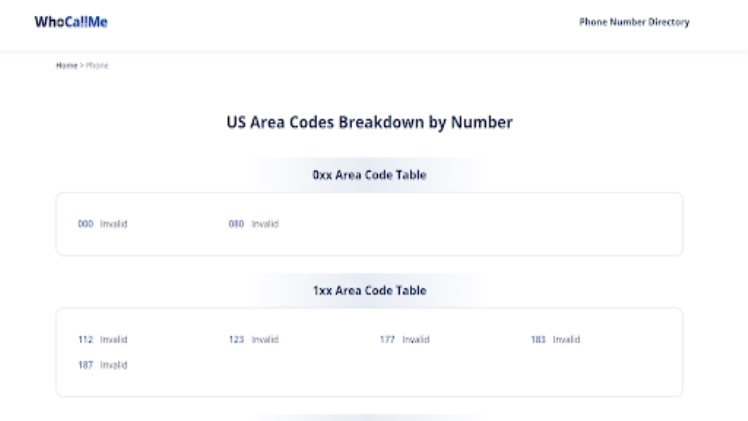Viewport: 748px width, 421px height.
Task: Select area code 187
Action: (x=85, y=365)
